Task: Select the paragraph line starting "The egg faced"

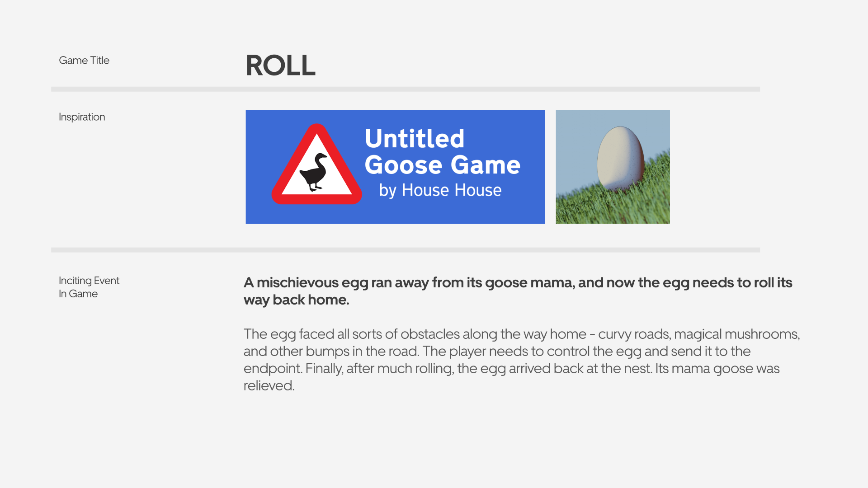Action: pos(521,334)
